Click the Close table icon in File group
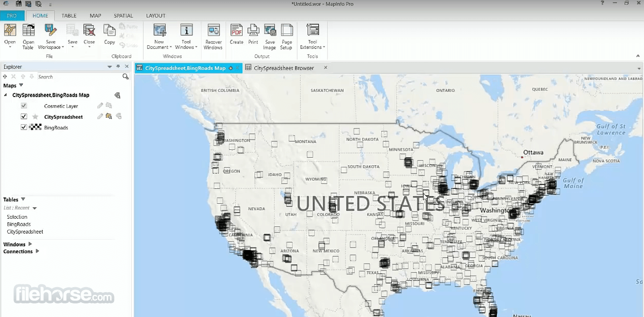 (x=89, y=30)
